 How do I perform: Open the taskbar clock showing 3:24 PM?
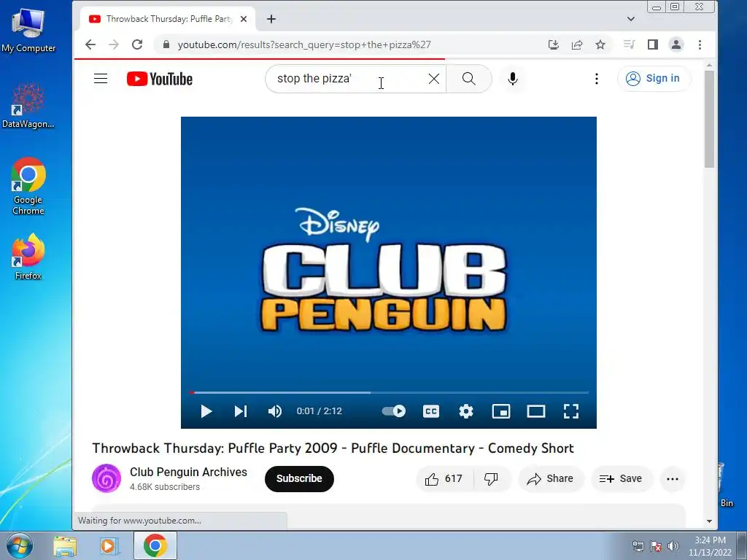coord(710,546)
